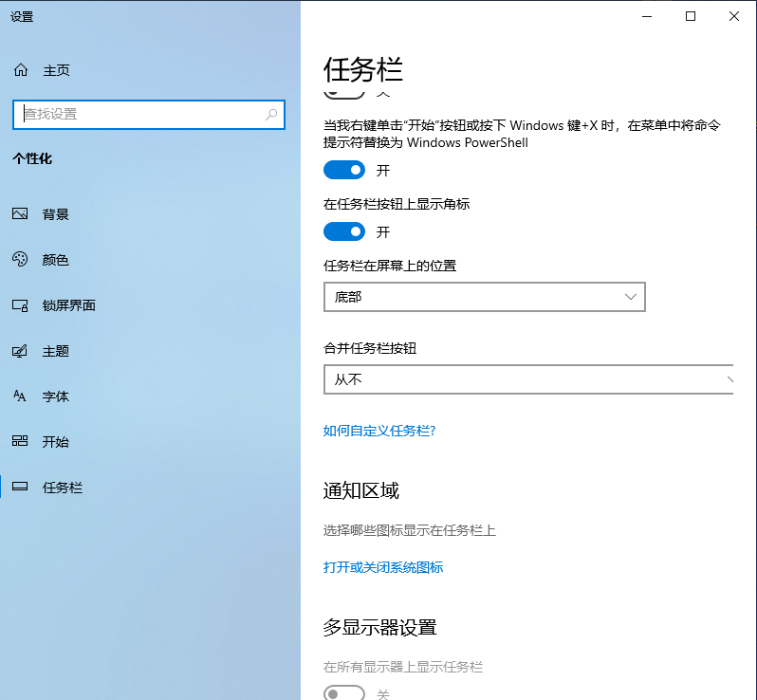Maximize the Settings window
Viewport: 757px width, 700px height.
(691, 16)
